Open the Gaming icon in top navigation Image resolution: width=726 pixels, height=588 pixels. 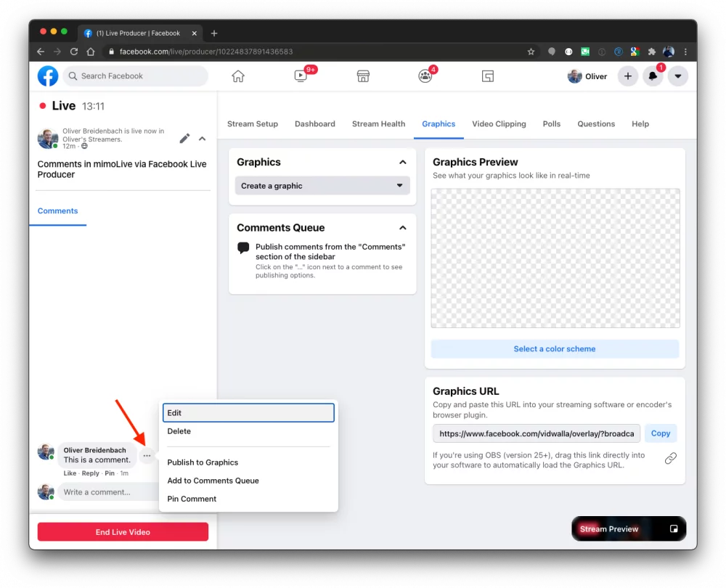click(x=488, y=76)
